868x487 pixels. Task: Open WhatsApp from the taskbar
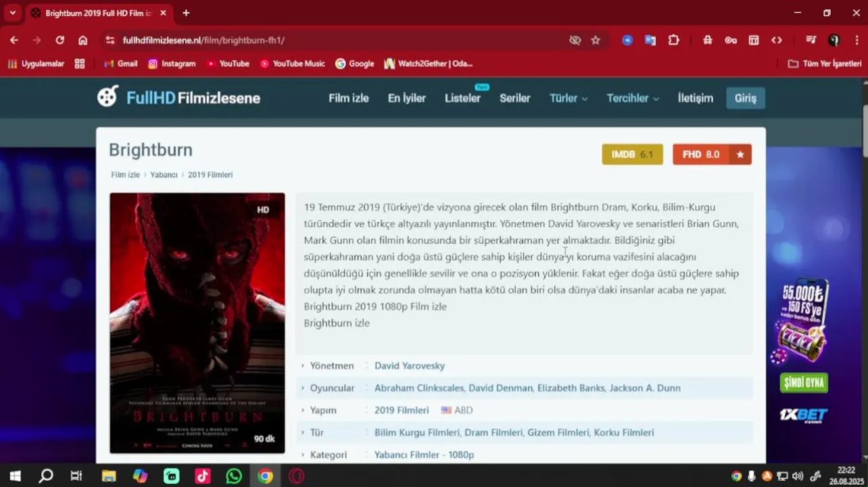234,476
